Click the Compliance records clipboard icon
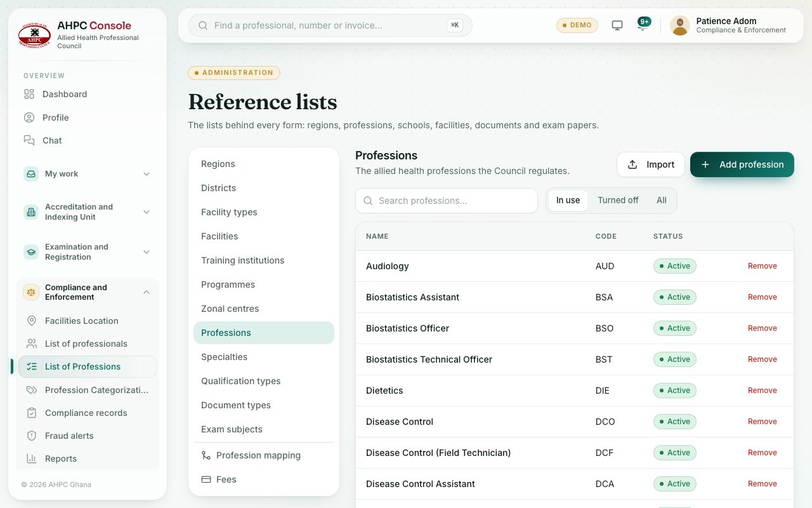Viewport: 812px width, 508px height. point(32,413)
